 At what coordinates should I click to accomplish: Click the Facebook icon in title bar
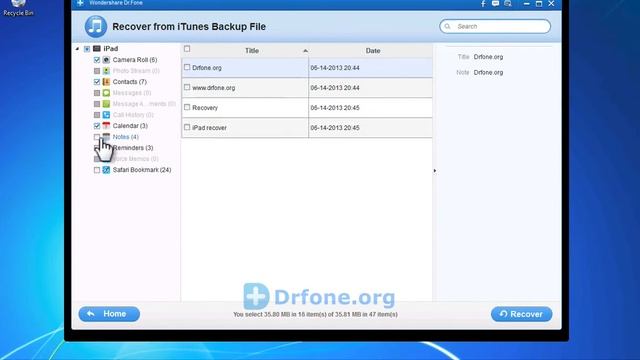tap(483, 4)
